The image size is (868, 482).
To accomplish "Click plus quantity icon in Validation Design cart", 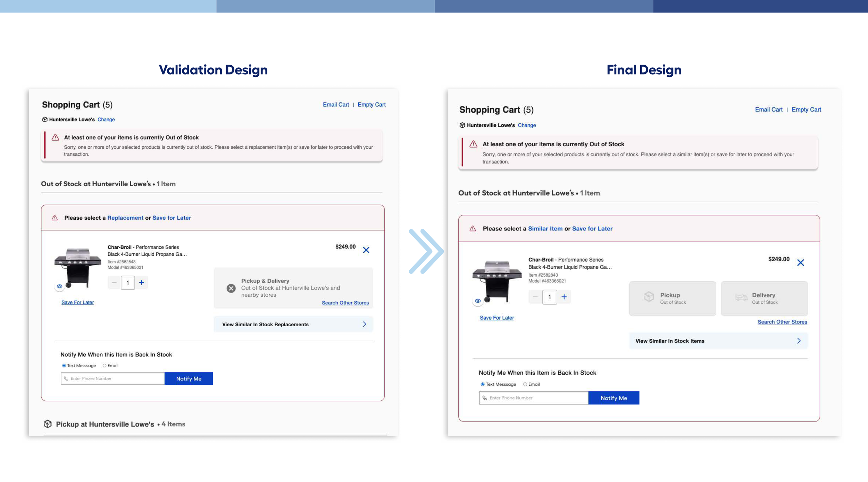I will point(141,283).
